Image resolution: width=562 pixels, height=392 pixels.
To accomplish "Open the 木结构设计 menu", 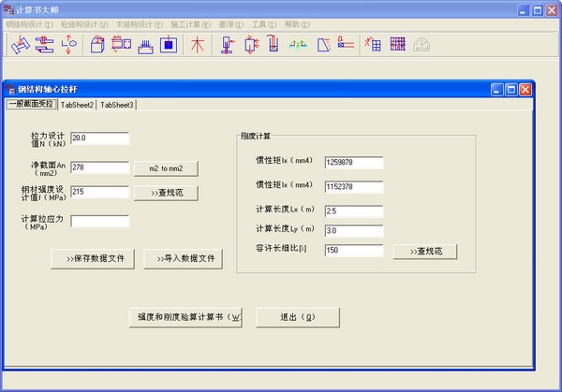I will click(x=139, y=24).
